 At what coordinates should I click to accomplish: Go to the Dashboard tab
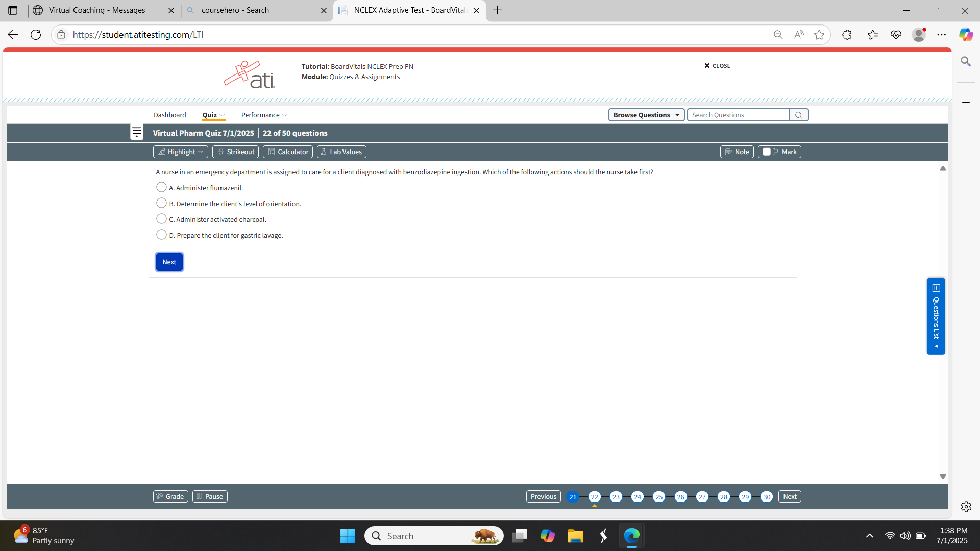(x=169, y=115)
